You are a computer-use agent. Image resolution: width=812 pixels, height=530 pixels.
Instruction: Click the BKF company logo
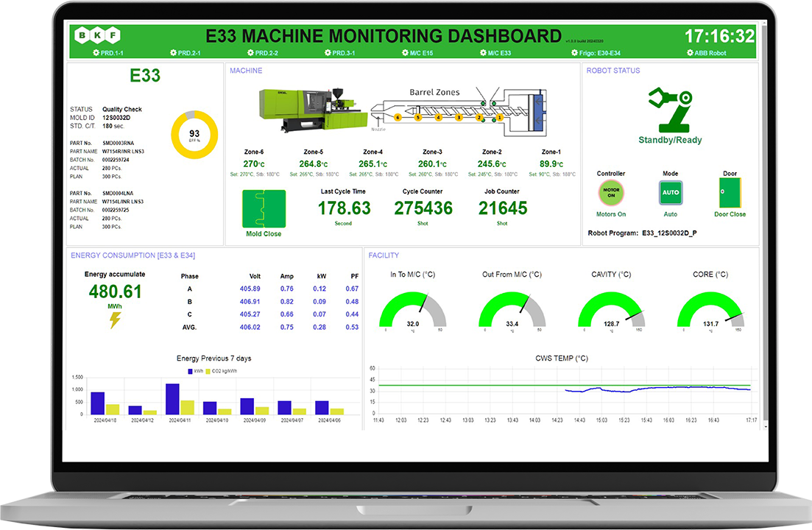98,35
